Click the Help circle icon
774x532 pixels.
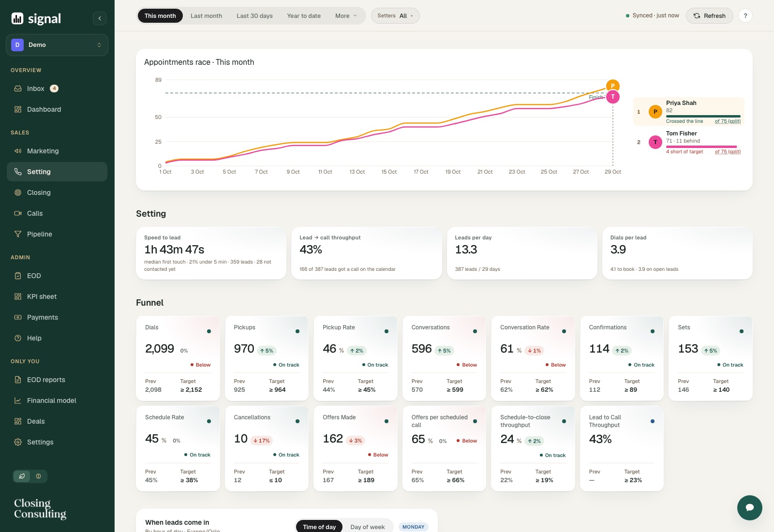tap(18, 338)
